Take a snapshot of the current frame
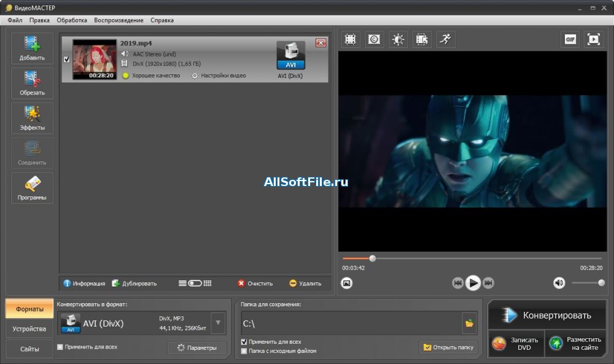614x364 pixels. pos(346,282)
